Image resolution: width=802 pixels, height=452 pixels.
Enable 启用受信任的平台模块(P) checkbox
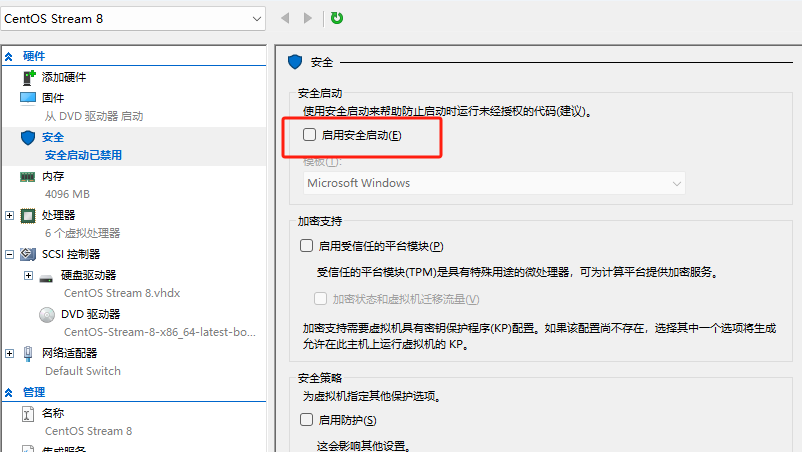click(x=306, y=245)
